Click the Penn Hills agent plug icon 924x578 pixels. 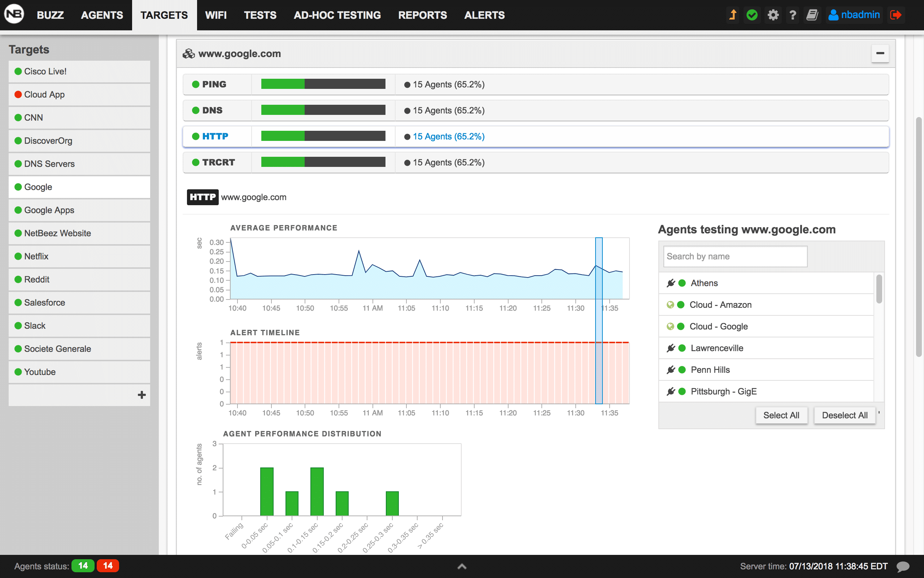pos(671,370)
